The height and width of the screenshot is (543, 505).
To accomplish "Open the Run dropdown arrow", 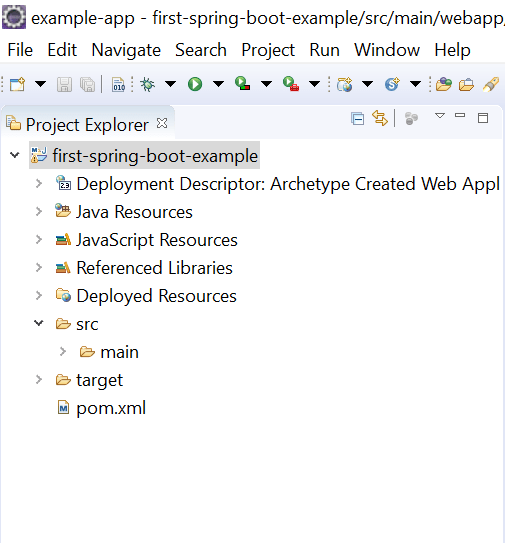I will (218, 84).
